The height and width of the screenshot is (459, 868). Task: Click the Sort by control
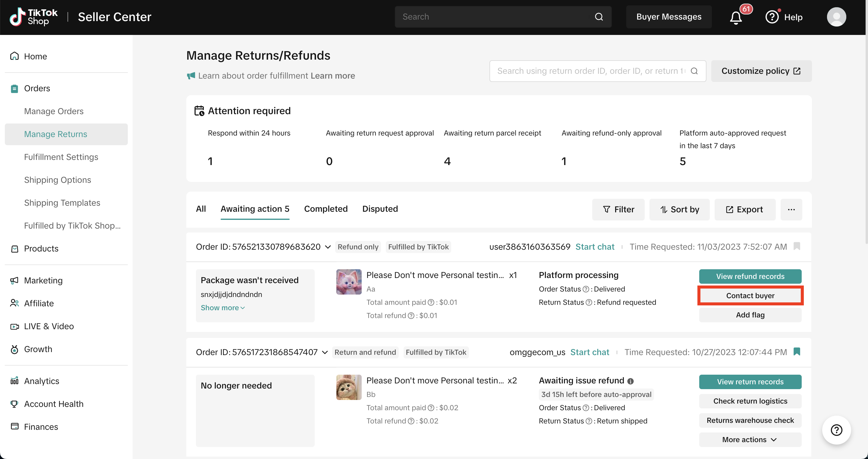tap(679, 209)
